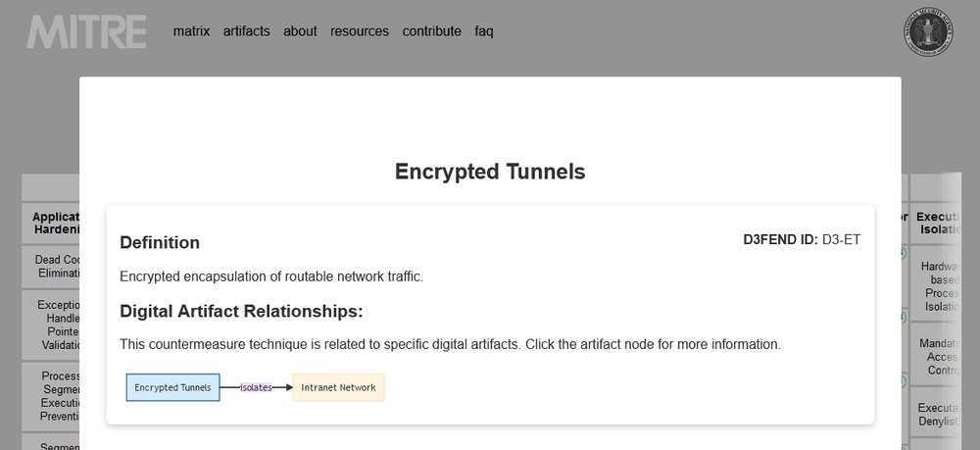
Task: Click the Encrypted Tunnels graph node
Action: tap(172, 387)
